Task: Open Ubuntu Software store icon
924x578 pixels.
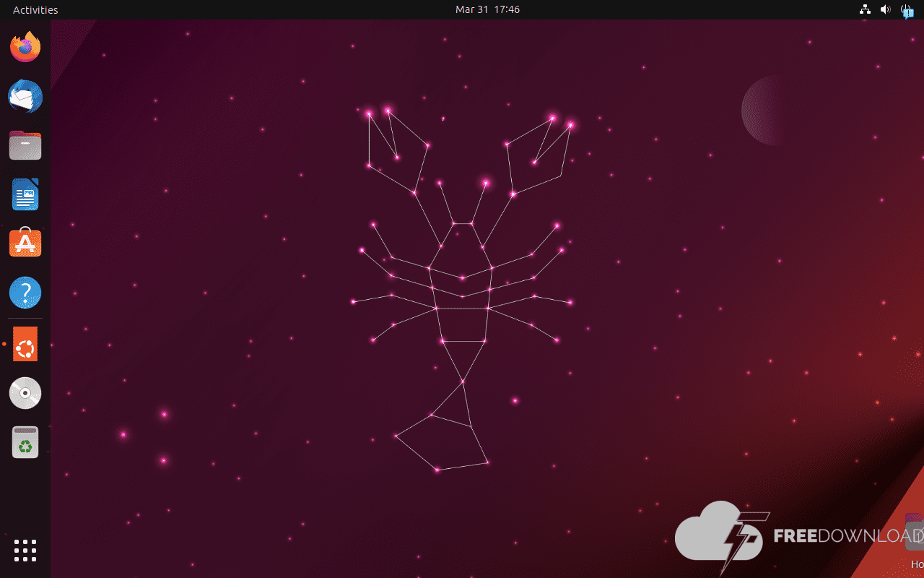Action: click(x=25, y=244)
